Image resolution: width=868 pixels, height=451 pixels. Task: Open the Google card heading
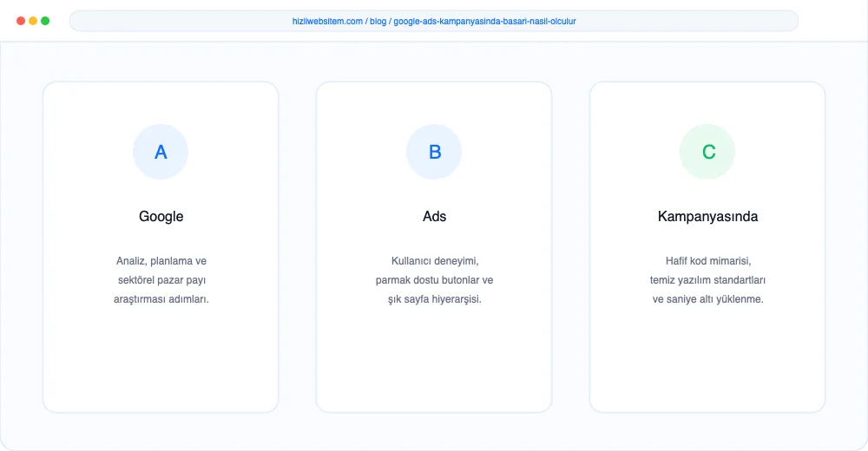point(161,216)
